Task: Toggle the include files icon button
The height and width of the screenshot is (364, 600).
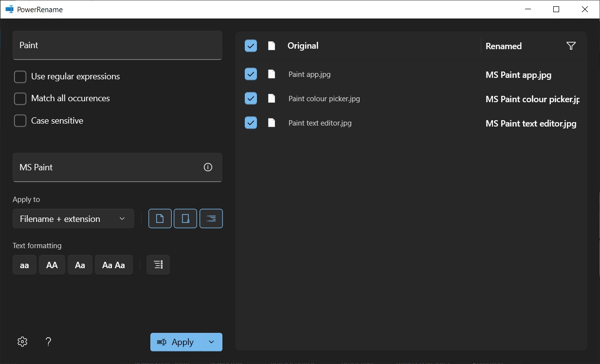Action: tap(160, 219)
